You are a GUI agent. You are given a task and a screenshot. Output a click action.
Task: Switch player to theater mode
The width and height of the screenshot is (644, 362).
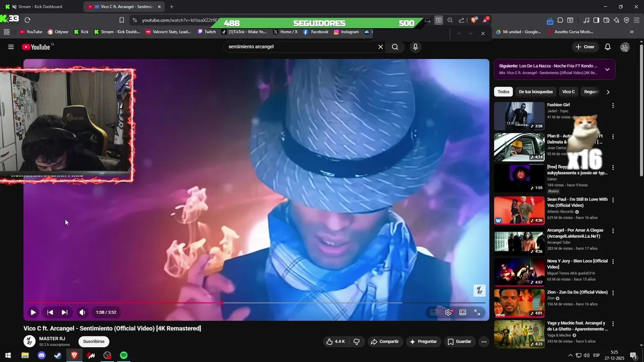click(x=463, y=312)
